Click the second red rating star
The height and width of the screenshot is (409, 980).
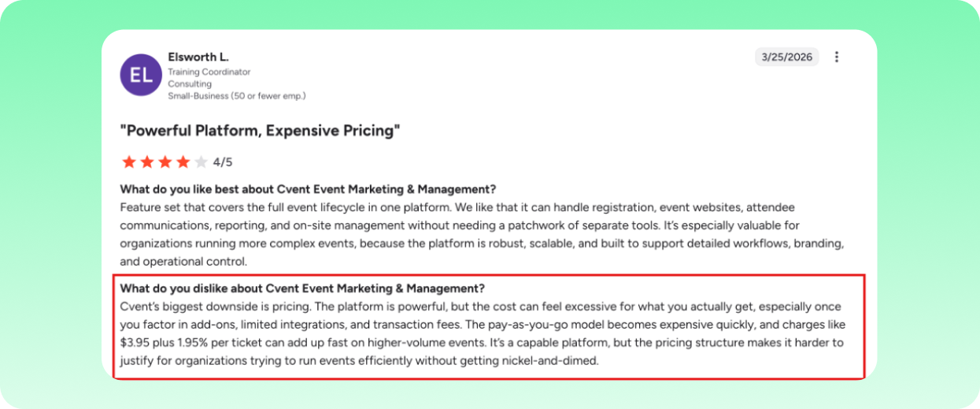pyautogui.click(x=147, y=162)
